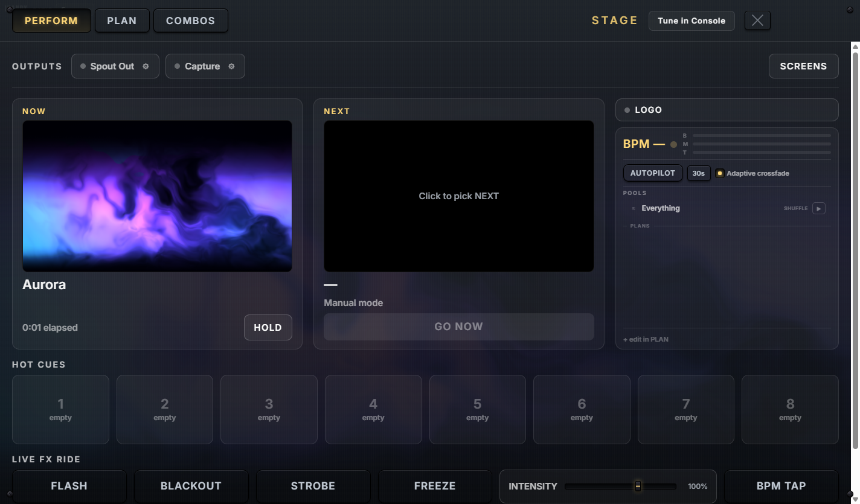Toggle the LOGO overlay
This screenshot has width=860, height=504.
click(727, 110)
